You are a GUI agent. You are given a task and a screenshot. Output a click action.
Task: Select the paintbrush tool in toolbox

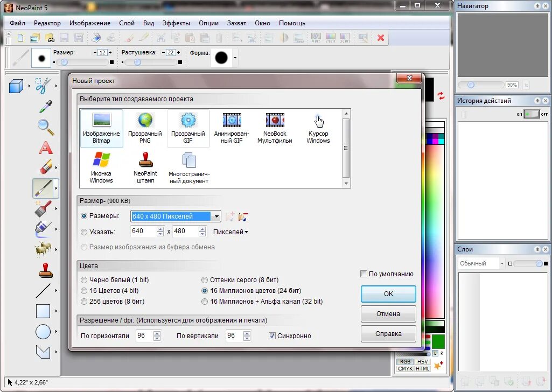pos(43,188)
